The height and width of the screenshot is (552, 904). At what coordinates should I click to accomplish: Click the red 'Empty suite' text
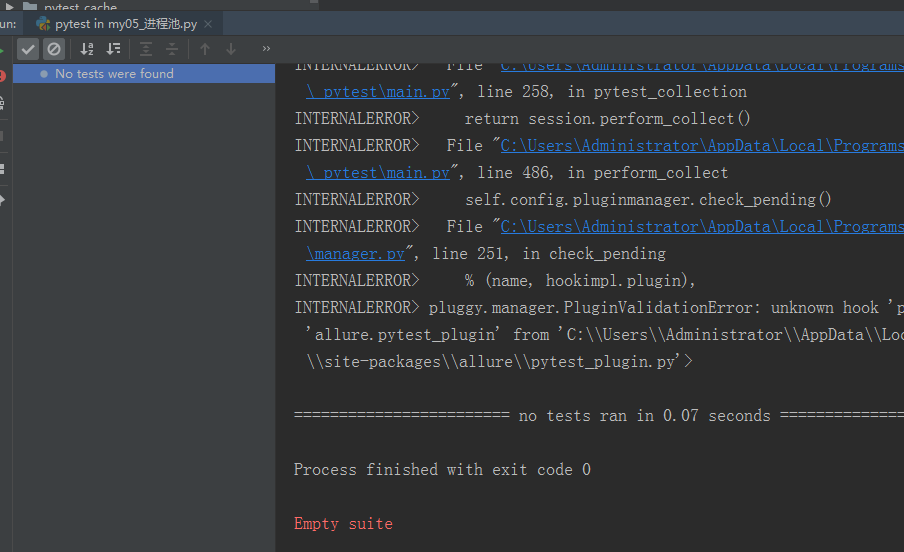343,523
